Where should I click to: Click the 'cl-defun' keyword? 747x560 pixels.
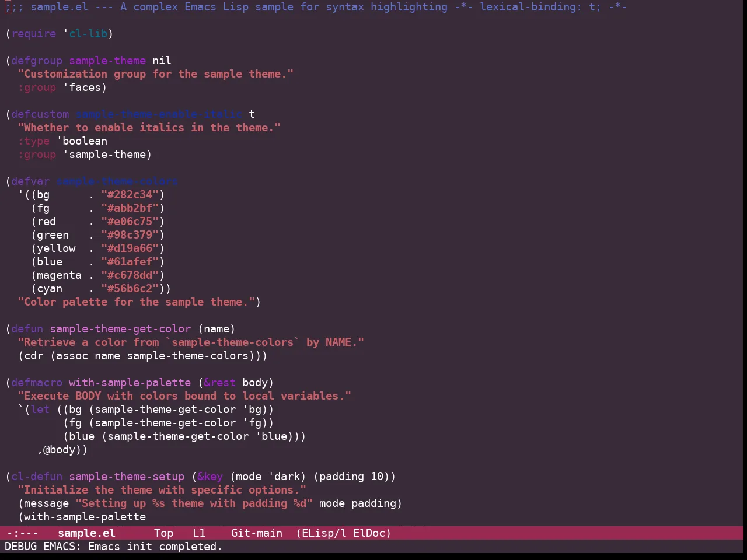37,477
